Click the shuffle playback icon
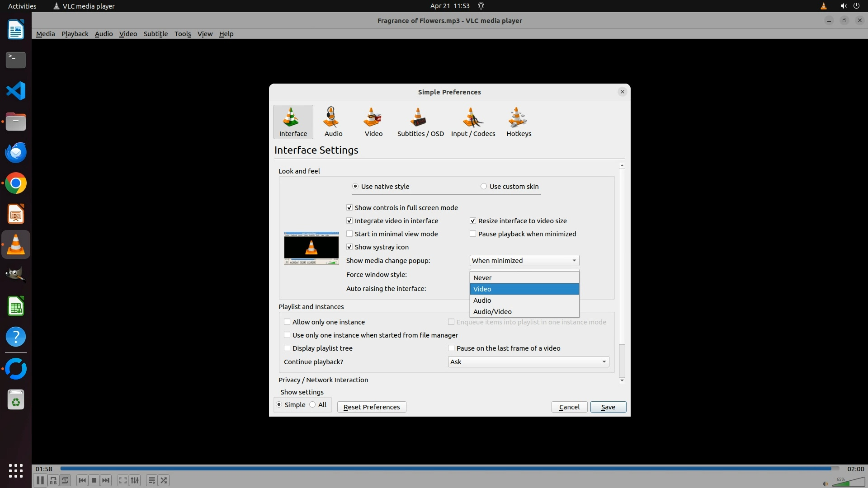This screenshot has height=488, width=868. 164,480
